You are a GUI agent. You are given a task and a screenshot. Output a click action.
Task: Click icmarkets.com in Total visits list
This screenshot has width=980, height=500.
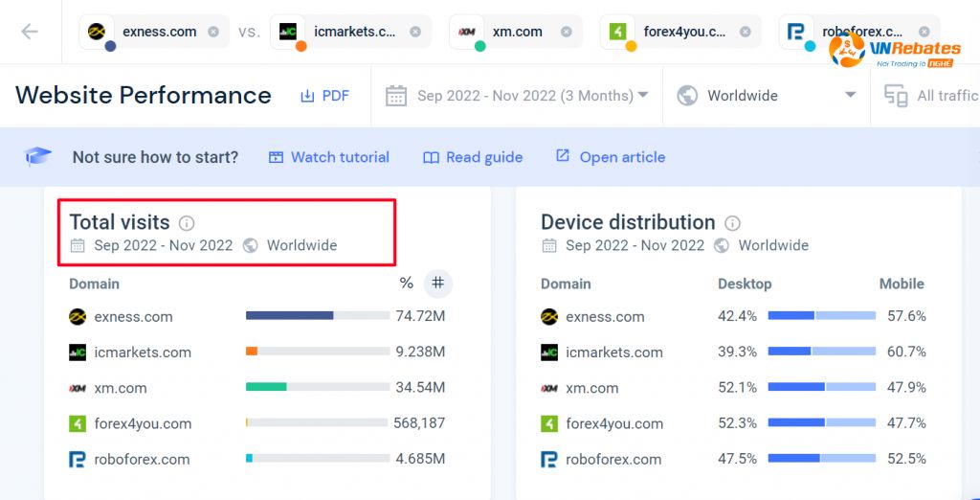(143, 352)
